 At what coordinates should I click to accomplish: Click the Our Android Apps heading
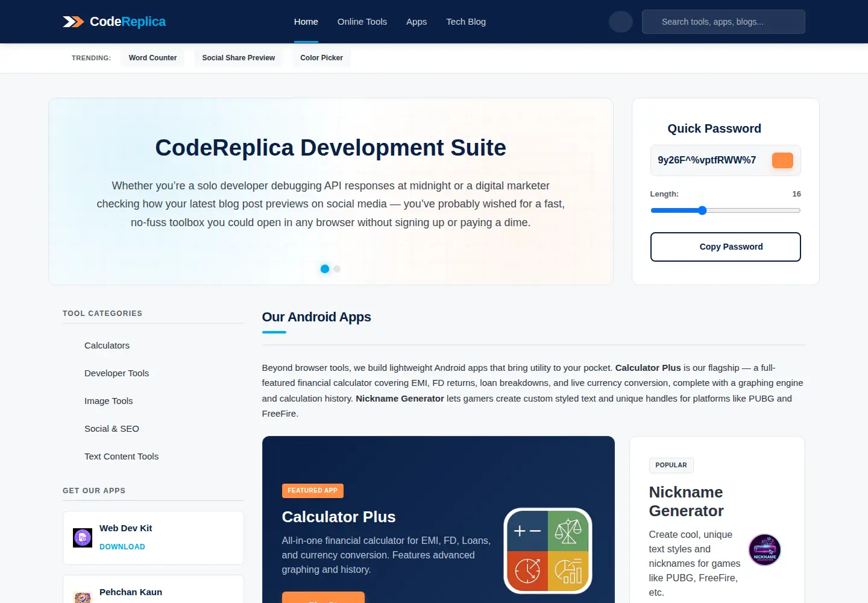coord(316,317)
